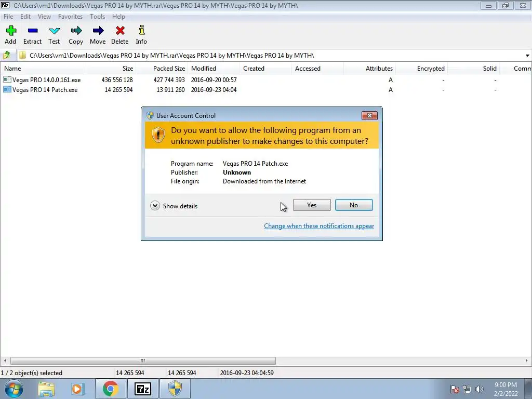Click No in User Account Control
This screenshot has width=532, height=399.
(x=354, y=205)
